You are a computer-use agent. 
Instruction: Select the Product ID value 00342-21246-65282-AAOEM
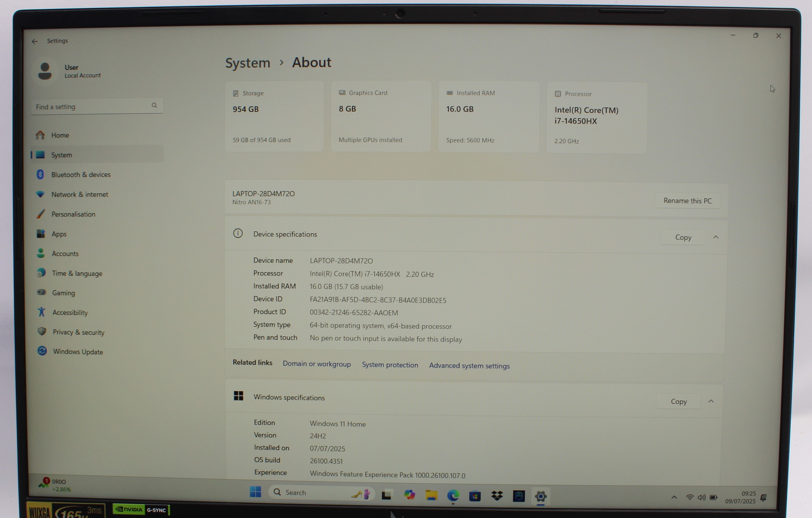[x=354, y=313]
